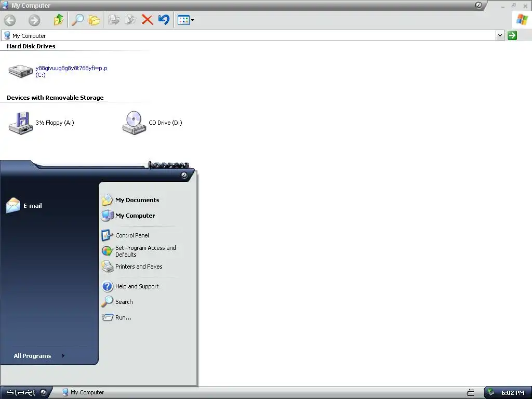Click Devices with Removable Storage header
Image resolution: width=532 pixels, height=399 pixels.
coord(55,98)
